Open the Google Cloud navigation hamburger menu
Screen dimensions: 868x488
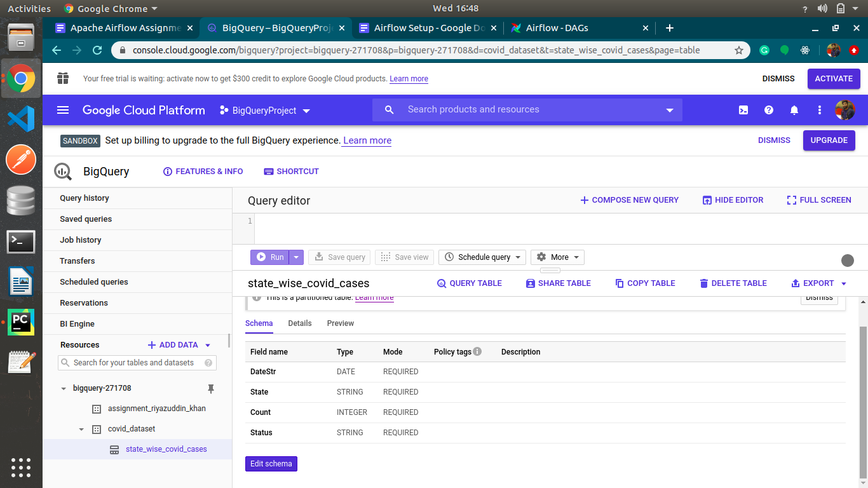(63, 110)
